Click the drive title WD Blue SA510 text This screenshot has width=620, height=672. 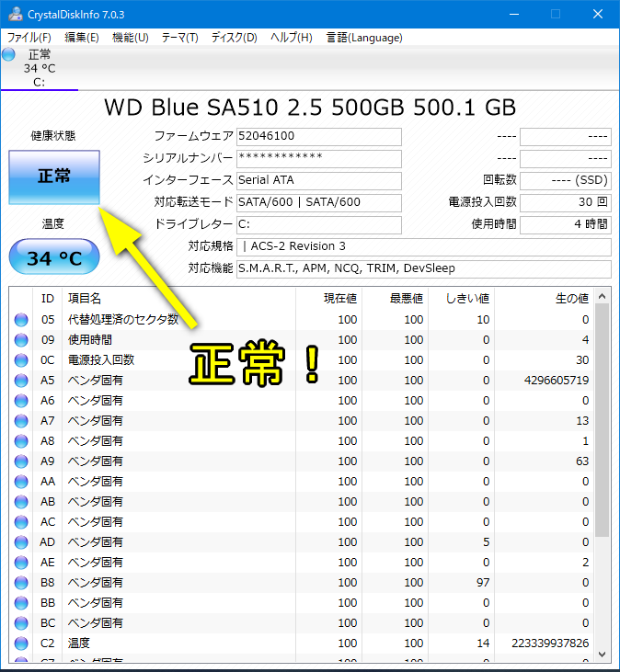click(310, 108)
